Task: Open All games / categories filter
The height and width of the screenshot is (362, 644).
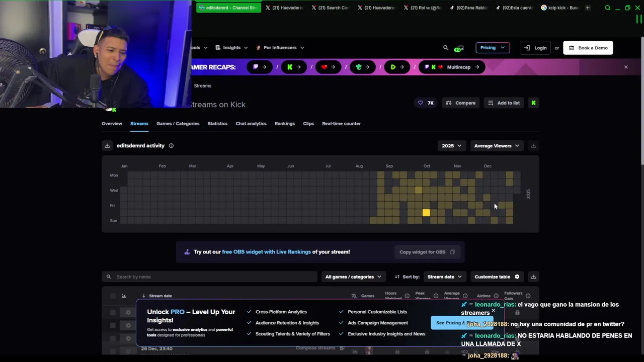Action: [353, 277]
